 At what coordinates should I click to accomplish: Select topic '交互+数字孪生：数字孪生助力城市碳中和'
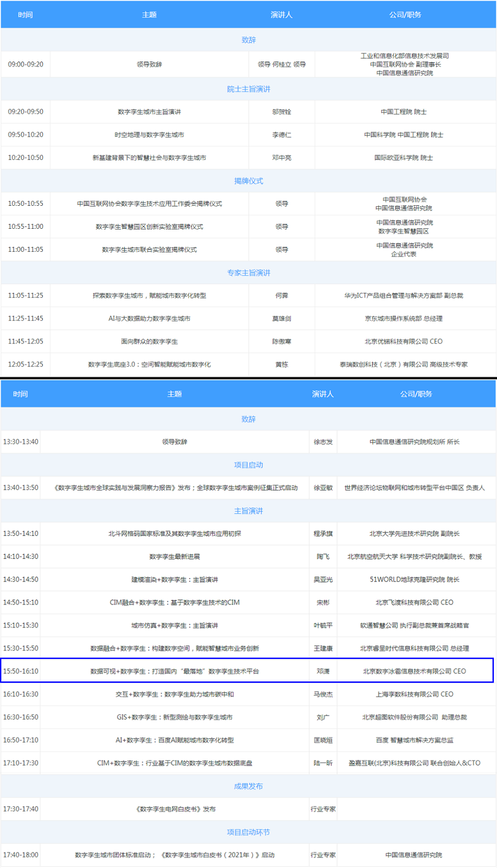point(175,695)
